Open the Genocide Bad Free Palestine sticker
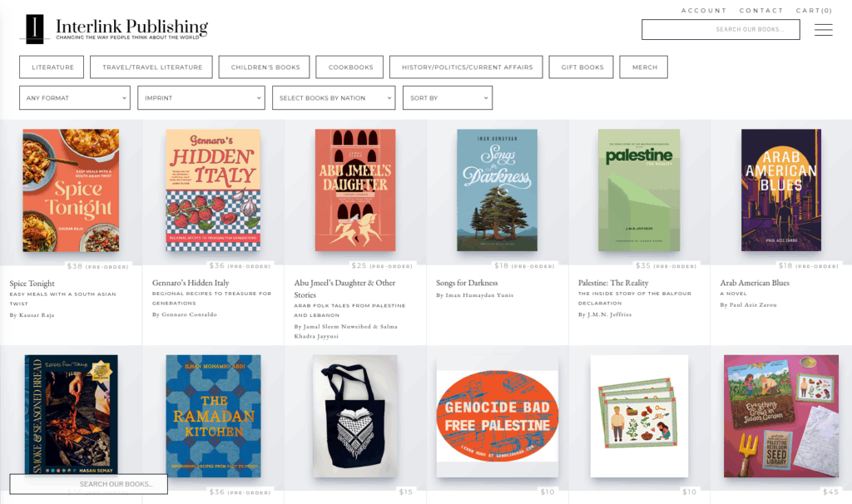Viewport: 852px width, 504px height. 498,416
